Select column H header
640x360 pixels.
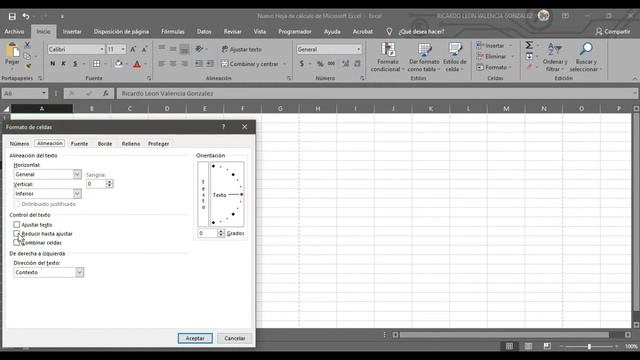(318, 109)
